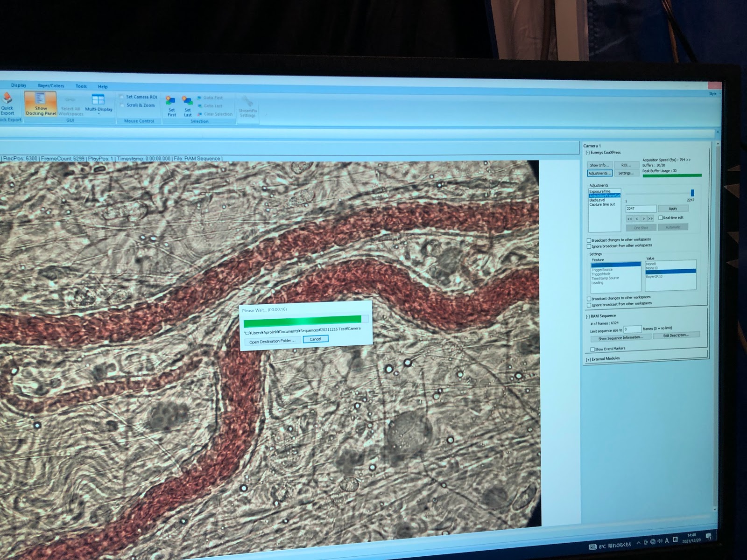Select BlackLevel in Adjustments list
This screenshot has width=747, height=560.
tap(605, 200)
